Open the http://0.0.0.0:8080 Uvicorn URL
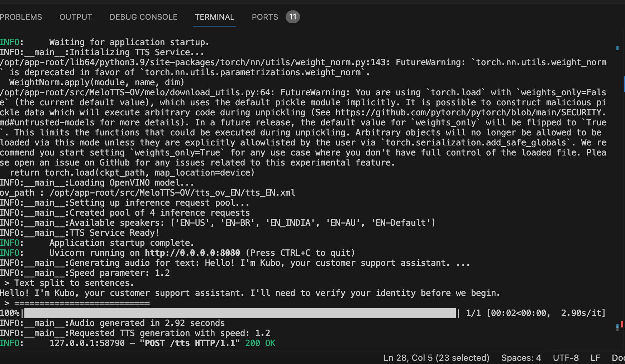Screen dimensions: 625x364 192,253
